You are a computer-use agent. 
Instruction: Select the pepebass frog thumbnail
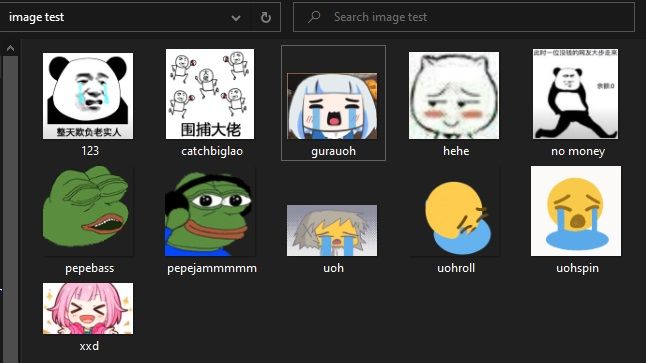(x=88, y=211)
